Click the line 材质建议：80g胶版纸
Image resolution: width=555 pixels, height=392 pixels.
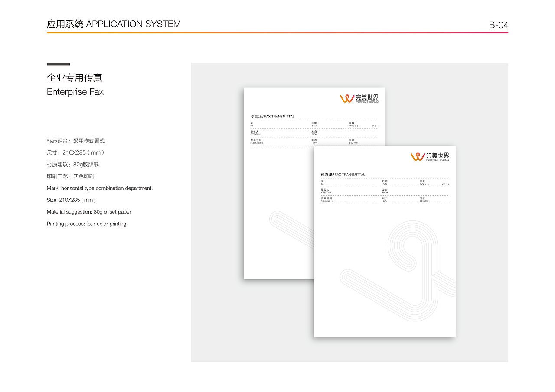point(73,165)
